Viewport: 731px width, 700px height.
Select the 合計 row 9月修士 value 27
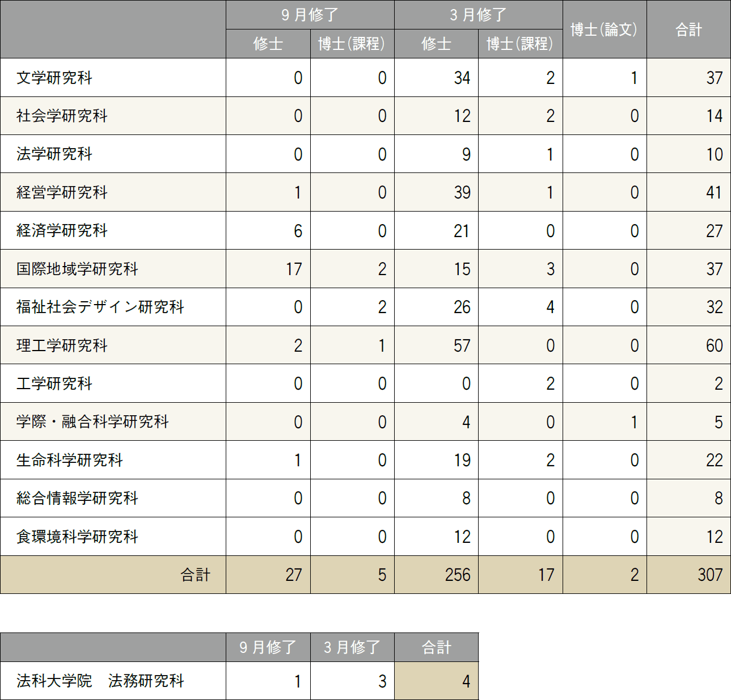[x=294, y=575]
